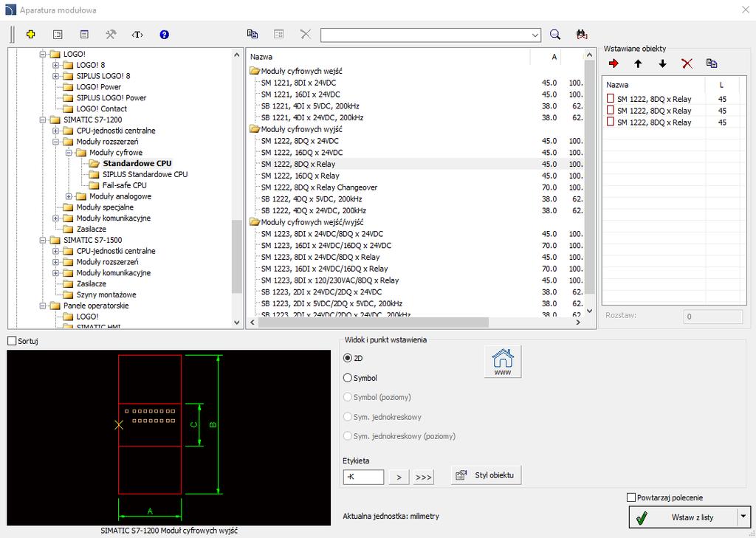Viewport: 756px width, 538px height.
Task: Click the Nazwa column header in module list
Action: point(388,57)
